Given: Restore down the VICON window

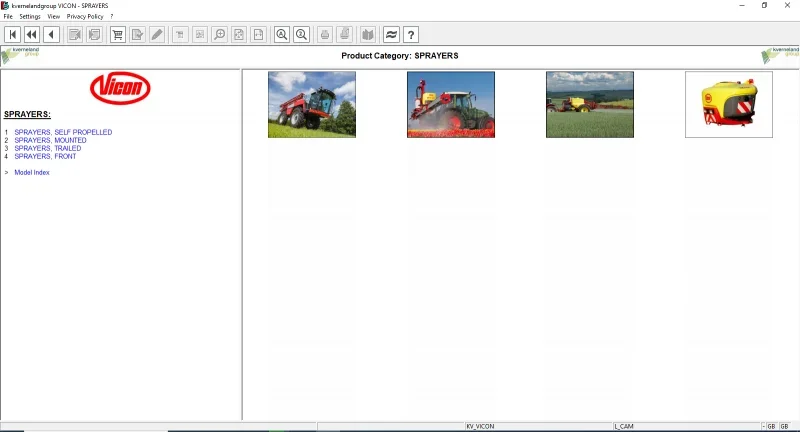Looking at the screenshot, I should click(x=764, y=6).
